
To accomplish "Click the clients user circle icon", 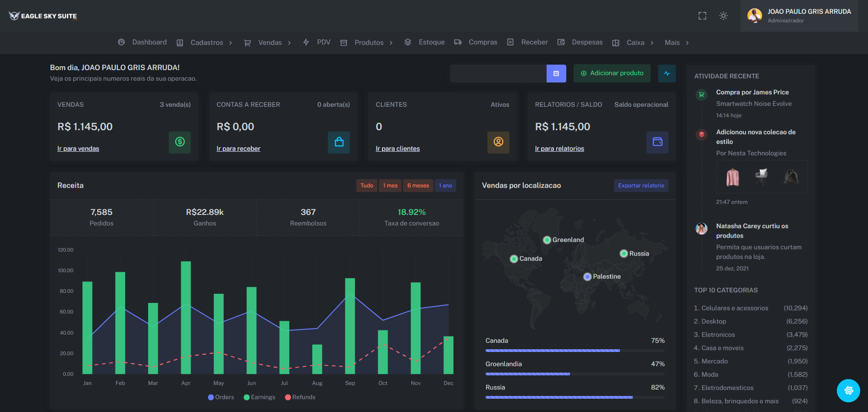I will [498, 142].
